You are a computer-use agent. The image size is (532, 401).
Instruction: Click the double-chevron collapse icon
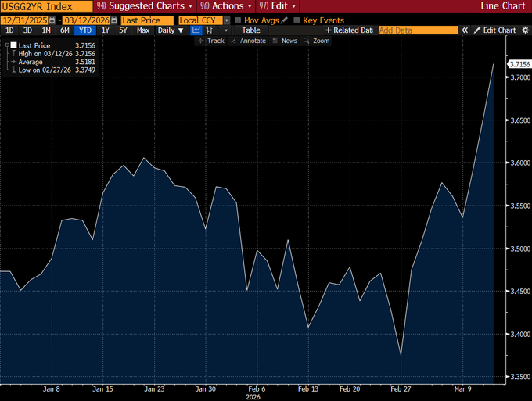465,30
